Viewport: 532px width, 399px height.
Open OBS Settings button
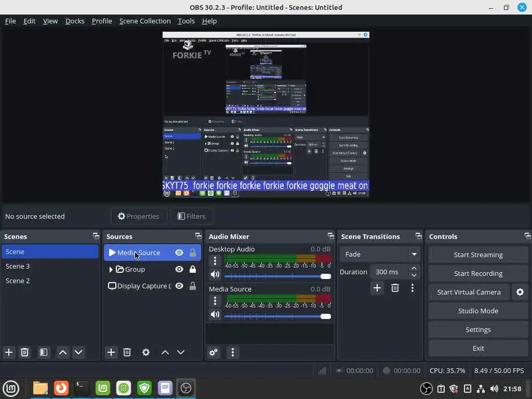(x=478, y=329)
